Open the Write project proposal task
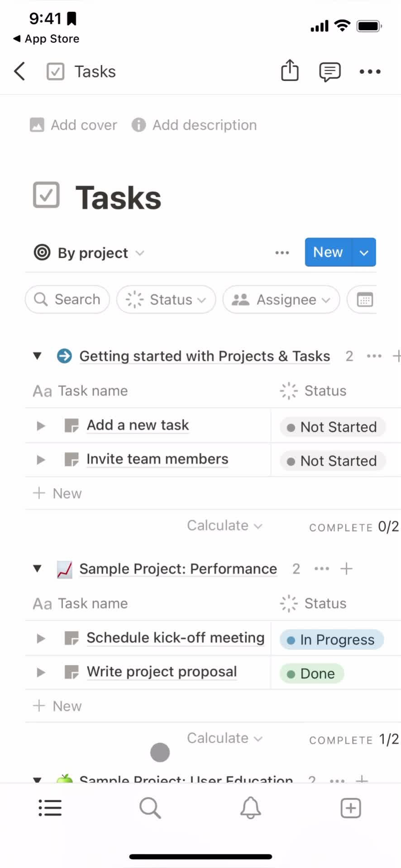The image size is (401, 868). [162, 672]
